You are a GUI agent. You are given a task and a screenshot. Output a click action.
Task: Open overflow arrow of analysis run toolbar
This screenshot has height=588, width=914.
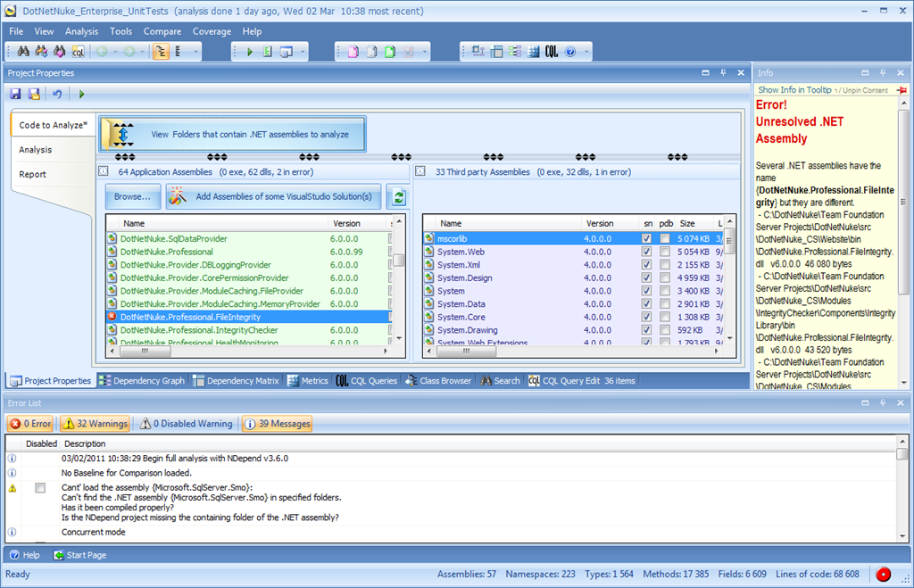(303, 52)
